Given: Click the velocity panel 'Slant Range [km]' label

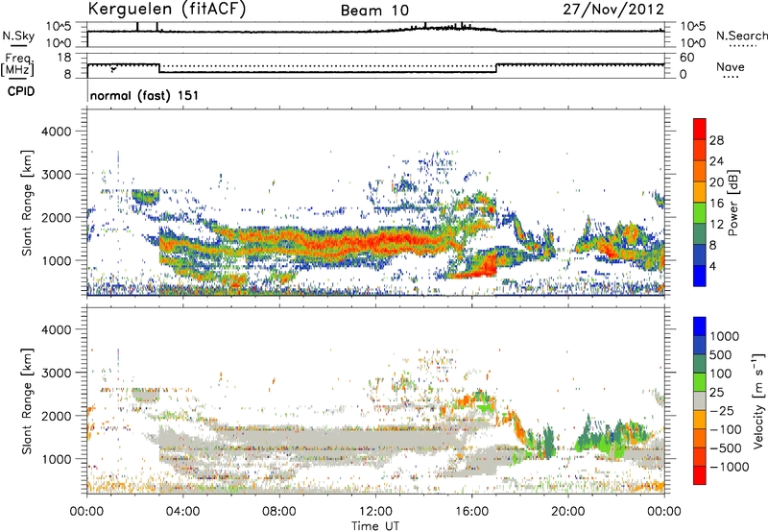Looking at the screenshot, I should tap(27, 401).
